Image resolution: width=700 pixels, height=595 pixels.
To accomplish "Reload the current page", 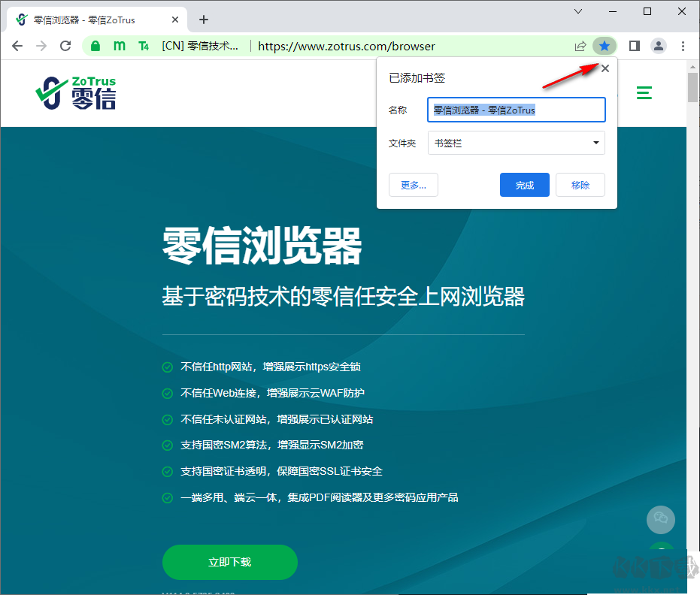I will click(x=65, y=45).
